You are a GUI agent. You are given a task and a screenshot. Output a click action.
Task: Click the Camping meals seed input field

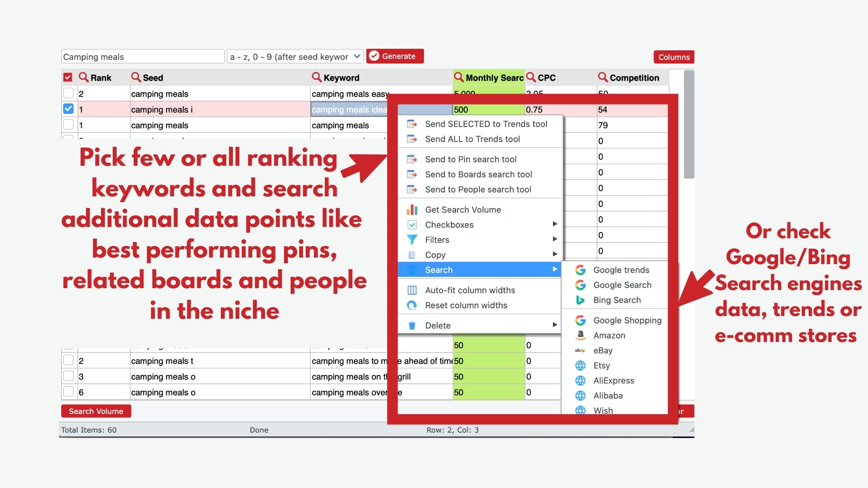point(143,57)
